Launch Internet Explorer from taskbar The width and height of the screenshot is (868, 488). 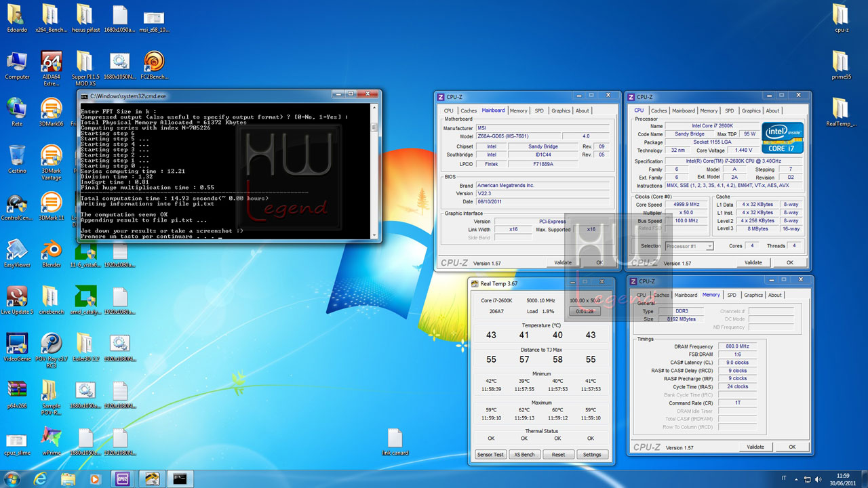coord(40,479)
